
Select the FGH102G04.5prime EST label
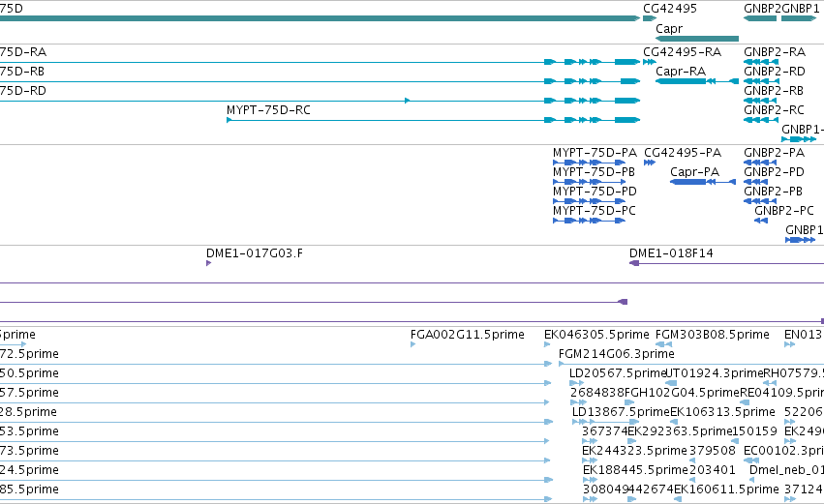tap(682, 393)
